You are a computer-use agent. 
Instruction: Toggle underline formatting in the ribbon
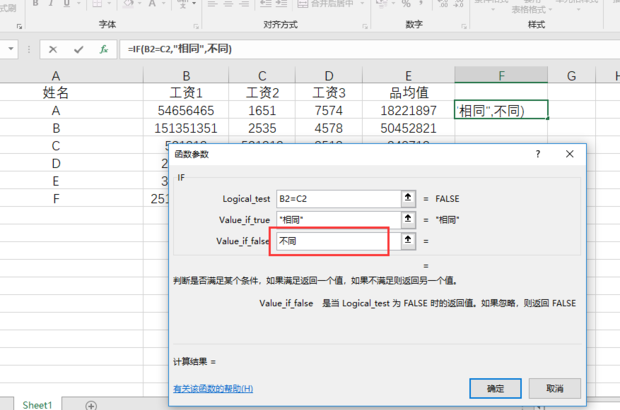point(66,4)
